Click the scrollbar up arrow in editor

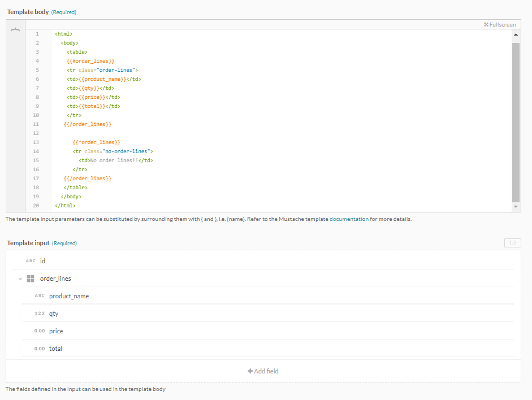pyautogui.click(x=515, y=34)
